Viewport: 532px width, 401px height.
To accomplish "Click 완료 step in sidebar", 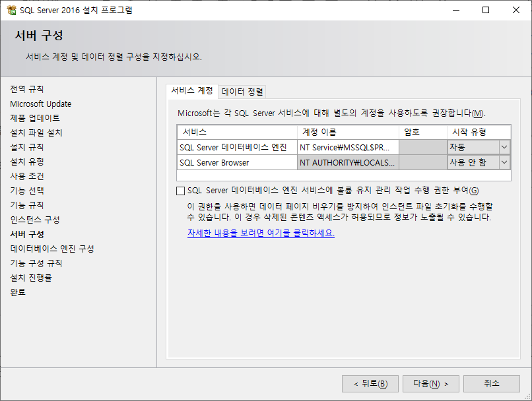I will tap(18, 292).
